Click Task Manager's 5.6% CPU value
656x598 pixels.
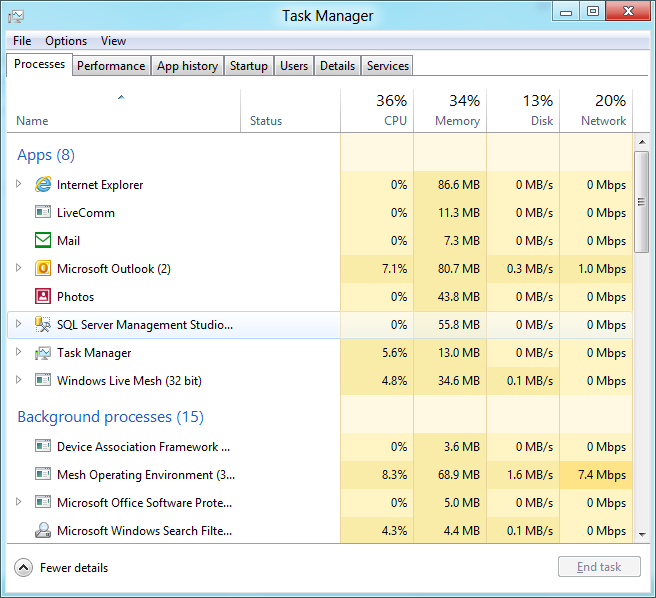click(x=394, y=353)
